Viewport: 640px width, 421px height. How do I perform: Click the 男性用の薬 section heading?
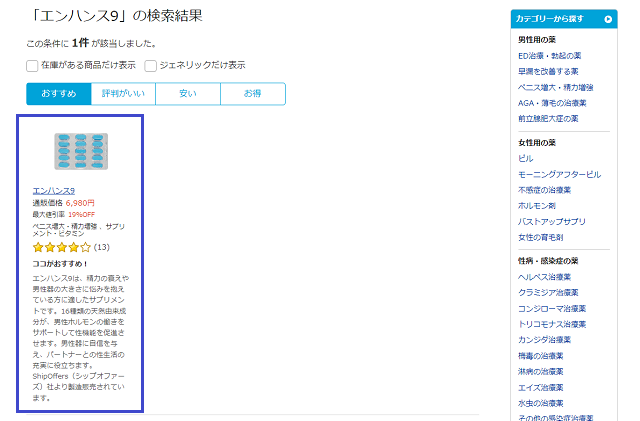(537, 40)
